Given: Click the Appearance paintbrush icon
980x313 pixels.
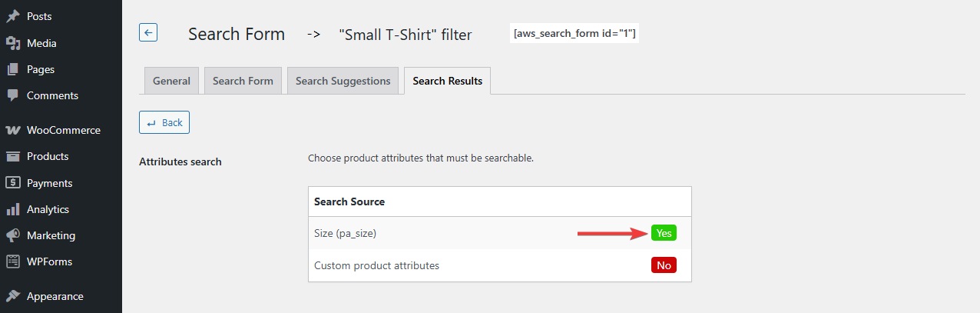Looking at the screenshot, I should [12, 296].
